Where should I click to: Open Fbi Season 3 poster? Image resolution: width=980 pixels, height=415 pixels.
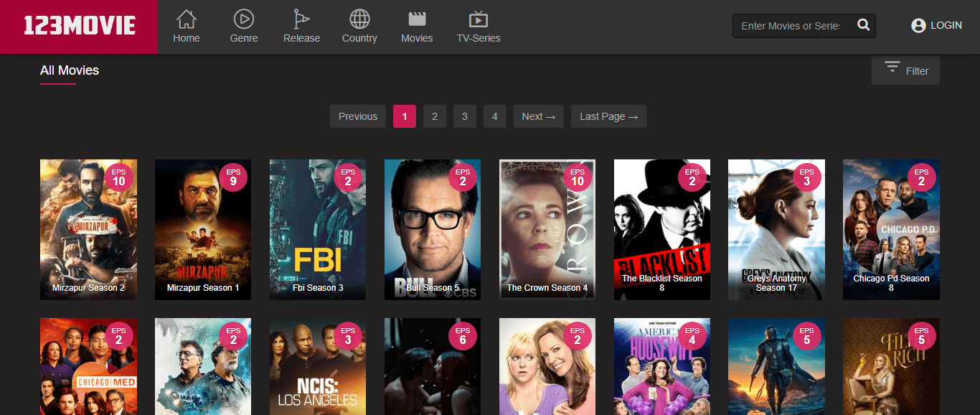(318, 230)
